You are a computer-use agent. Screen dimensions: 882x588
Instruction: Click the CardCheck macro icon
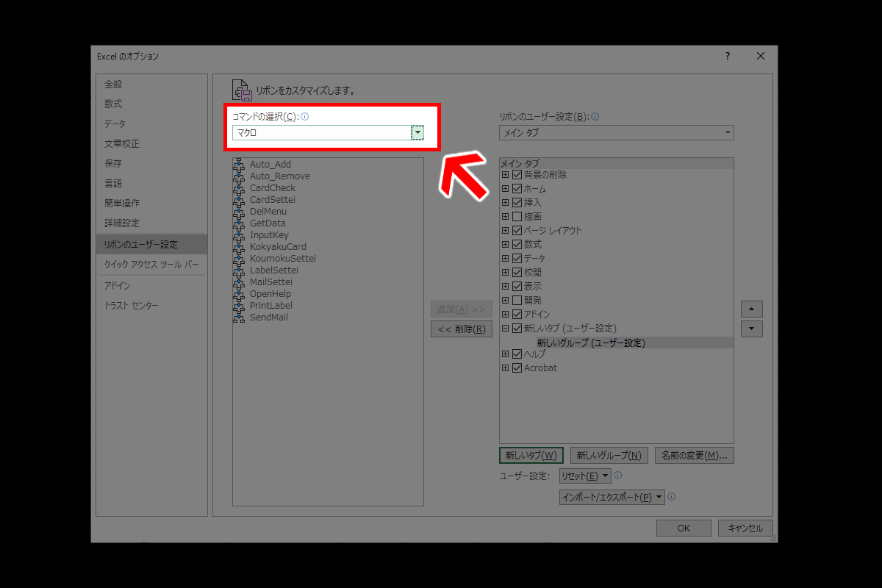pos(239,188)
